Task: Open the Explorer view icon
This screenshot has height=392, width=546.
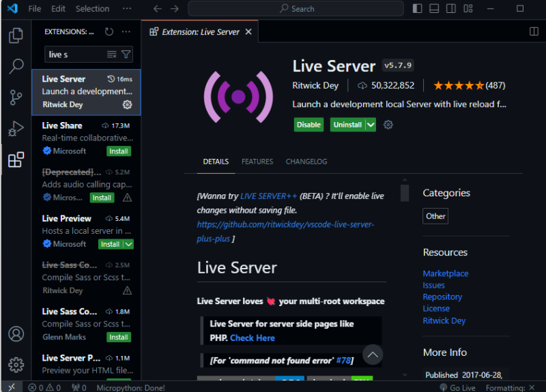Action: pos(16,35)
